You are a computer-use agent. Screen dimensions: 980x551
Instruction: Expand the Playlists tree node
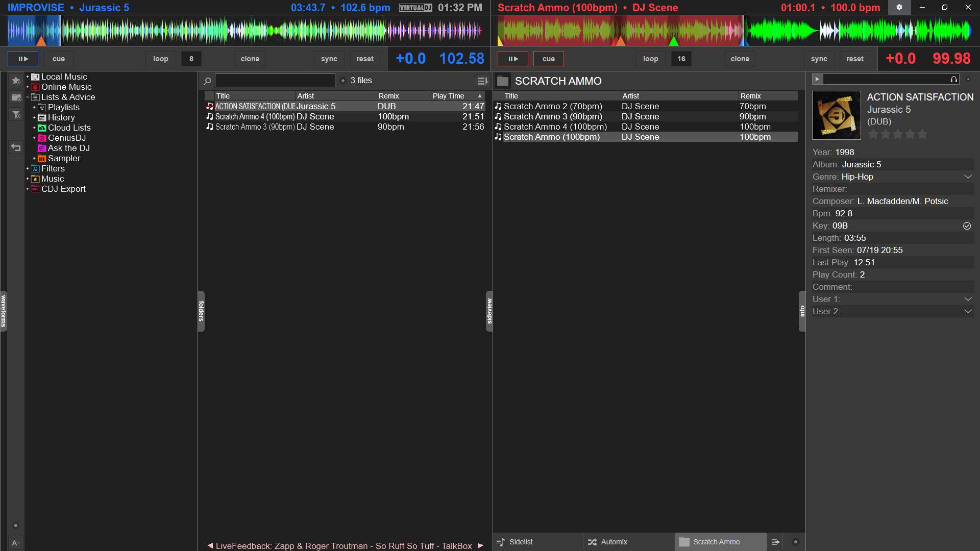(x=34, y=107)
